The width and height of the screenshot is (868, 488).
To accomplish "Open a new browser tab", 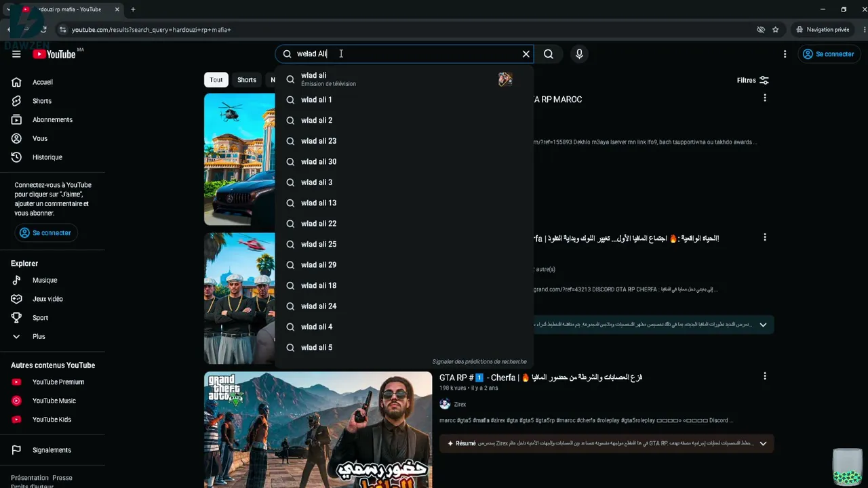I will [x=133, y=9].
